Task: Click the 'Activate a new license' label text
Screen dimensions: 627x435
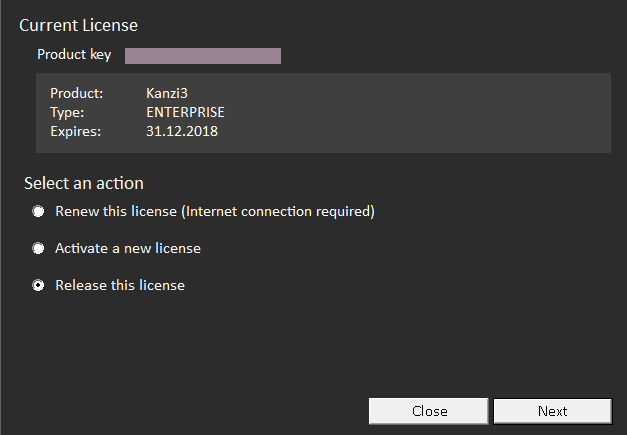Action: [128, 248]
